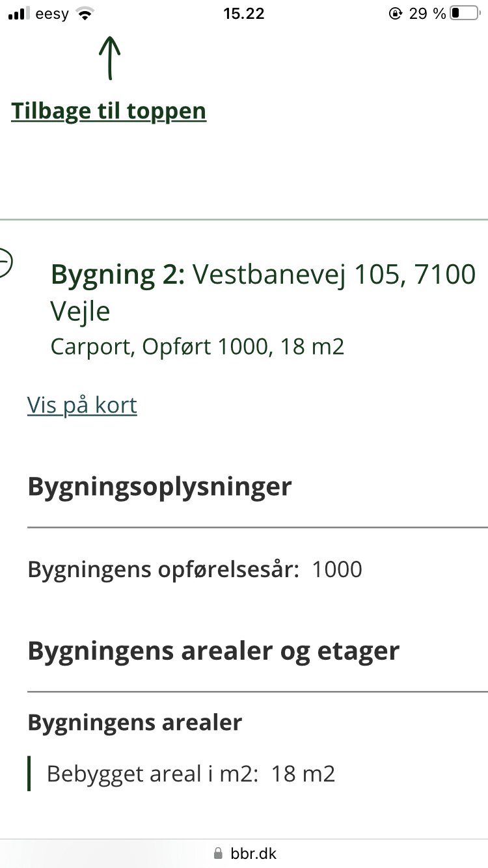Tap the battery icon in status bar
This screenshot has height=868, width=488.
click(464, 14)
